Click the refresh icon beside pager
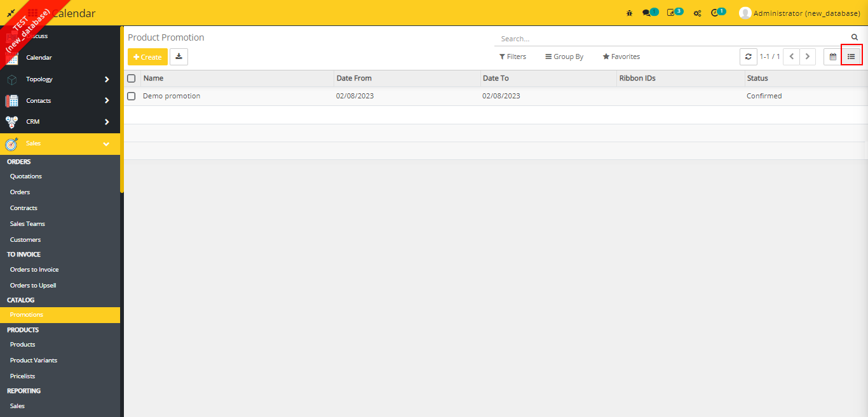 [x=748, y=56]
